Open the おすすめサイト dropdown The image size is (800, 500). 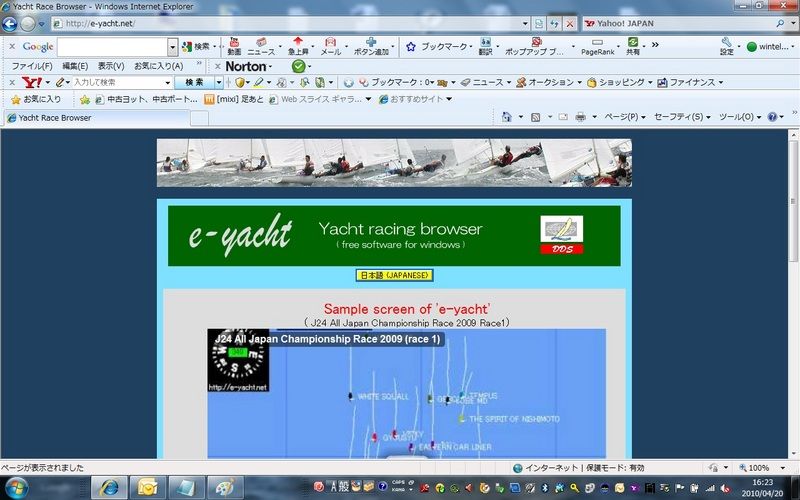point(449,99)
